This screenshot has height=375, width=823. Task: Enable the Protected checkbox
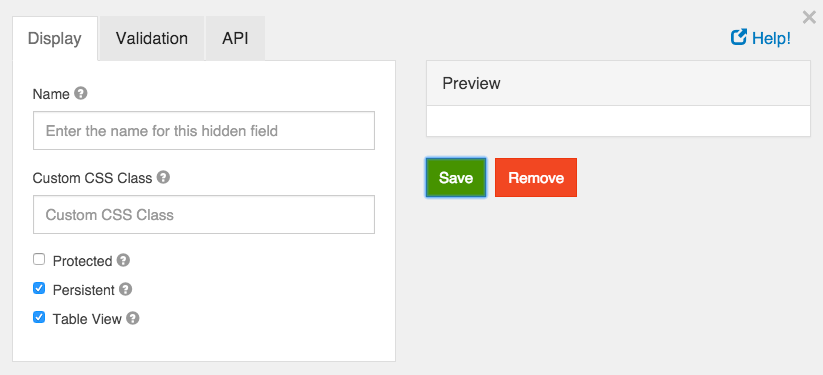(39, 259)
